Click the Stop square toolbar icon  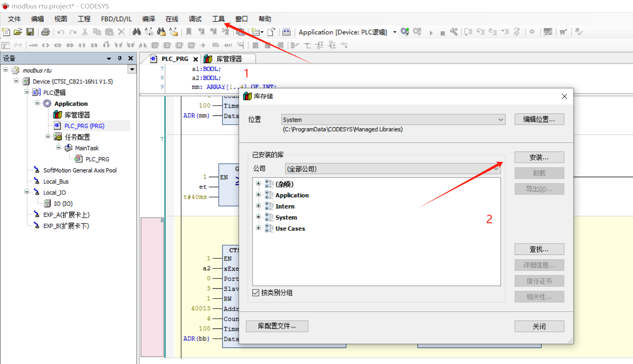point(442,33)
